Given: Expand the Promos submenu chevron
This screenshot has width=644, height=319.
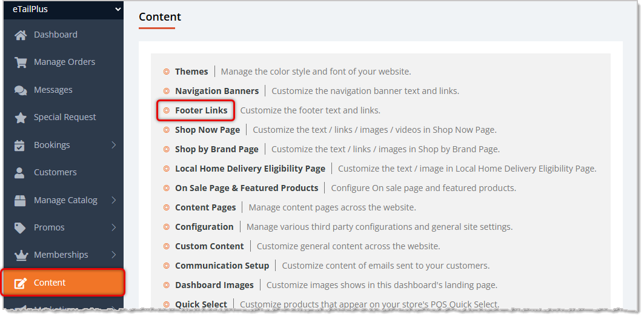Looking at the screenshot, I should point(114,228).
